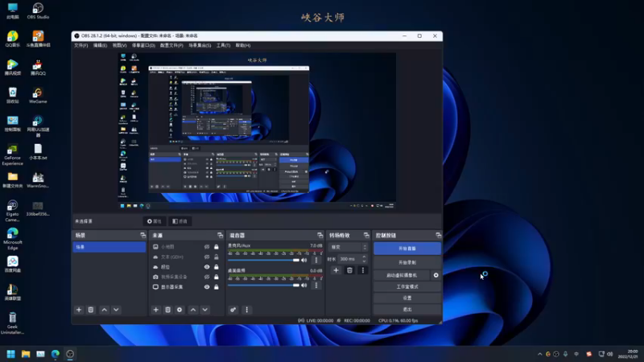Show the video capture device source
Screen dimensions: 644x362
pos(207,277)
